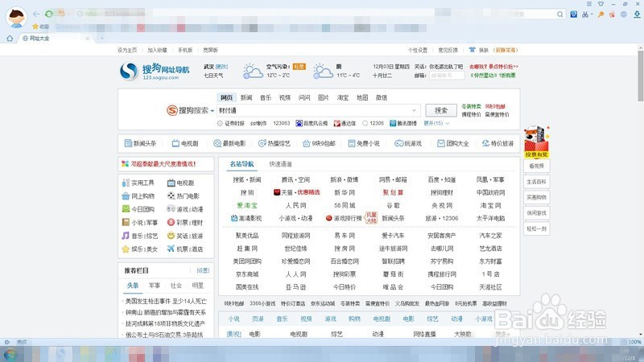Open the 免费小说 icon link
Screen dimensions: 644x362
click(364, 143)
